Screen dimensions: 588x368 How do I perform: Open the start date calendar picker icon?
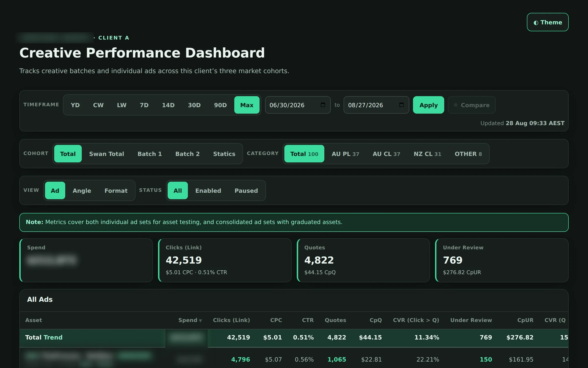coord(323,105)
